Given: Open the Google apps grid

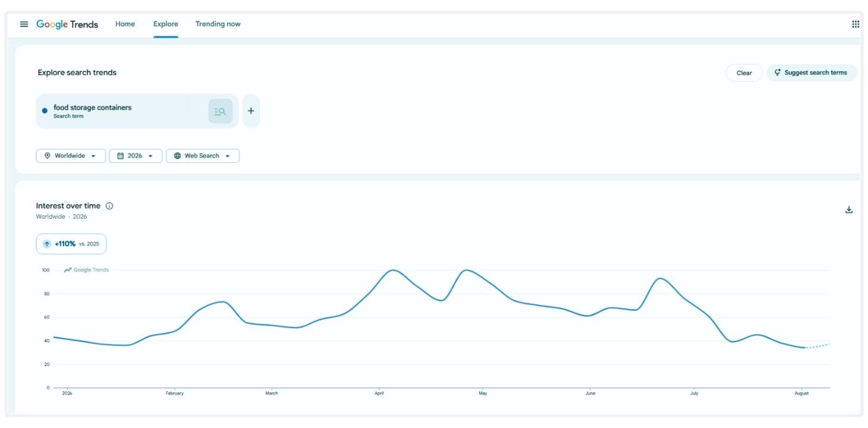Looking at the screenshot, I should click(x=856, y=24).
